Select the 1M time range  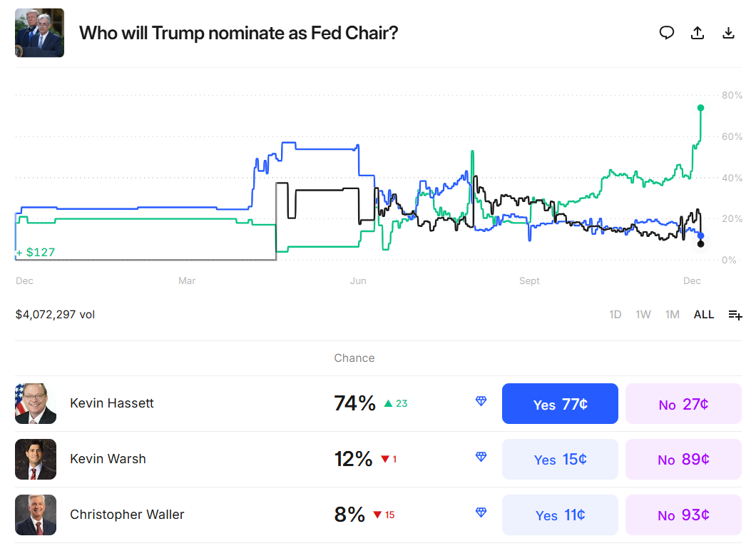coord(672,314)
